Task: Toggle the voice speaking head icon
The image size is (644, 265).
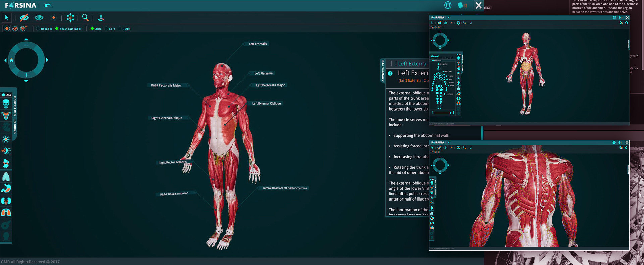Action: 462,5
